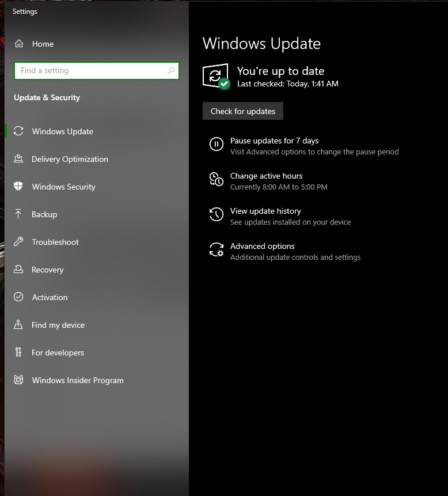
Task: Click the Advanced options gear-arrows icon
Action: pyautogui.click(x=217, y=249)
